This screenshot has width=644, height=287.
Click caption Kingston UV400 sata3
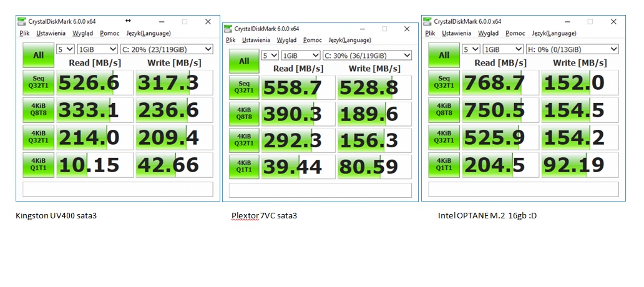(x=56, y=215)
